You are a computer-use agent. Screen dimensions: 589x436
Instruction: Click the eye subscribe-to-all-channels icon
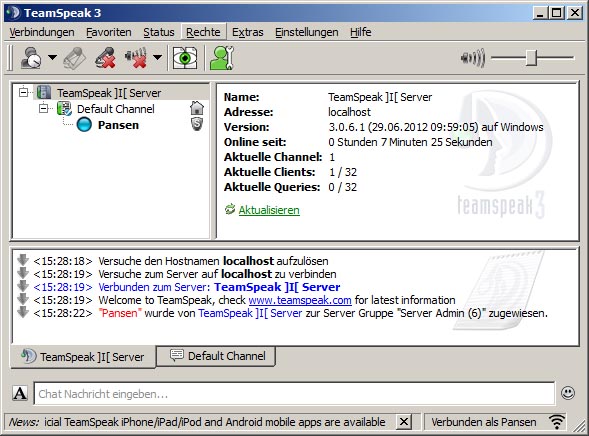pos(185,58)
